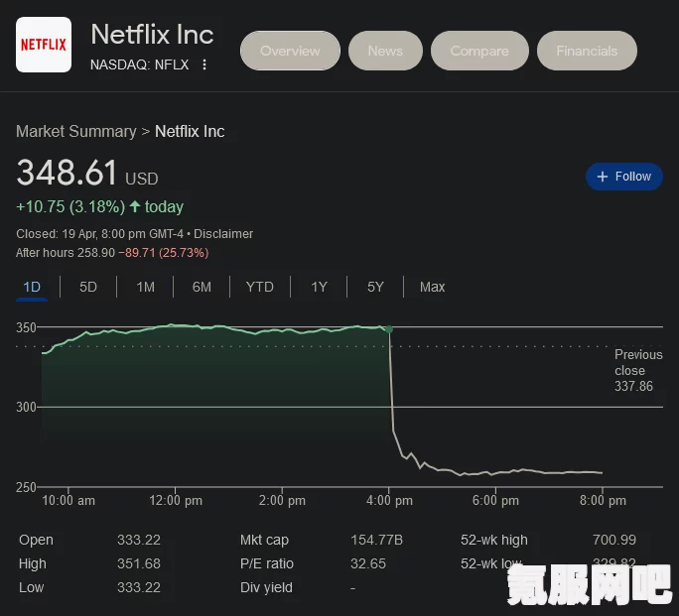Open the Overview tab

pyautogui.click(x=290, y=51)
